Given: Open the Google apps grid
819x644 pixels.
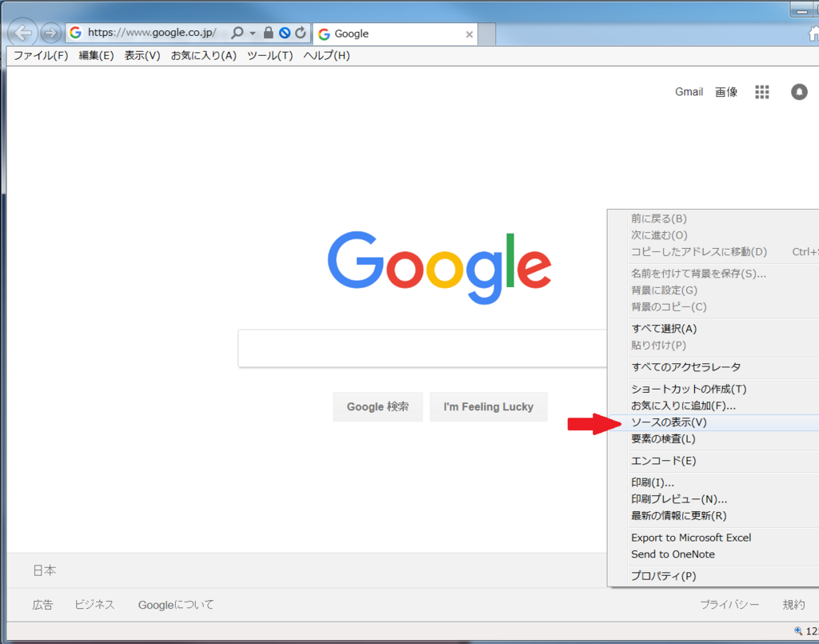Looking at the screenshot, I should (761, 91).
